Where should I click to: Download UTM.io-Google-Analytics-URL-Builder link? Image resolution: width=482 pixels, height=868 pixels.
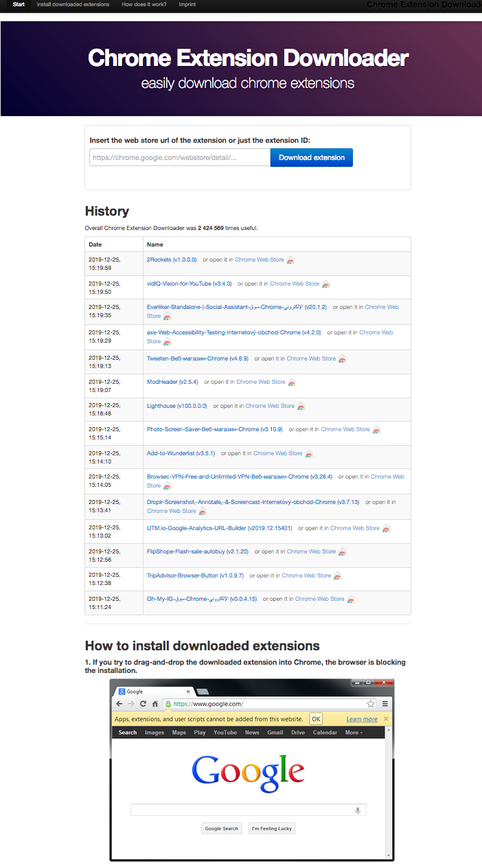click(x=220, y=528)
